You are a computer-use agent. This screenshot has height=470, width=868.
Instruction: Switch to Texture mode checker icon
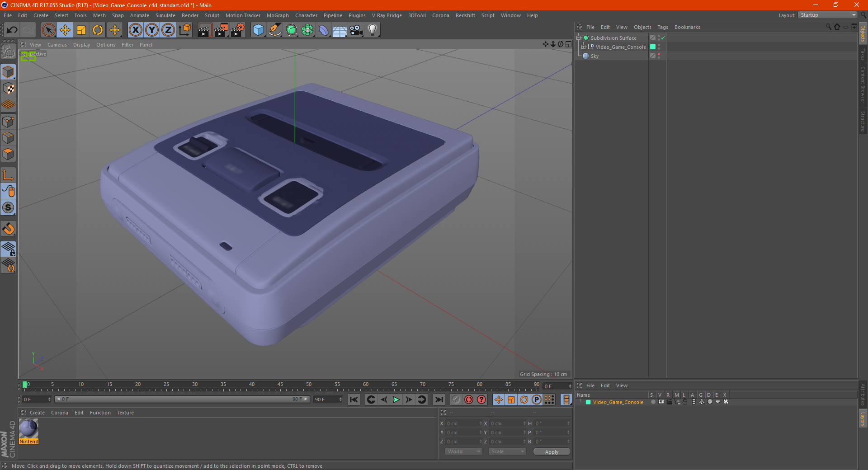point(8,89)
